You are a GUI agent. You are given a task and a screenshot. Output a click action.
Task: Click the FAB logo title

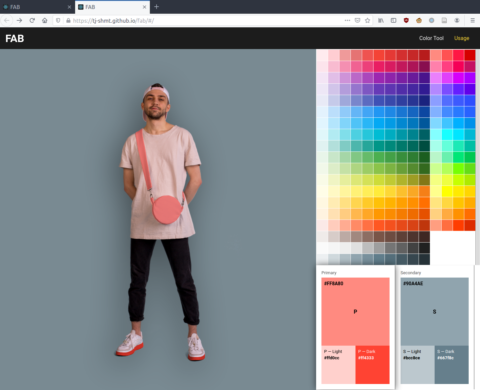[x=15, y=38]
